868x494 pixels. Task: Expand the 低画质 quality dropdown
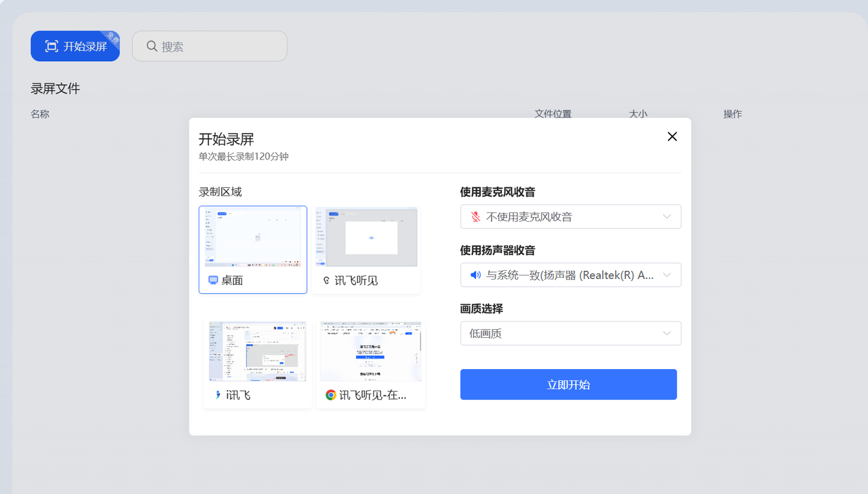[x=667, y=333]
